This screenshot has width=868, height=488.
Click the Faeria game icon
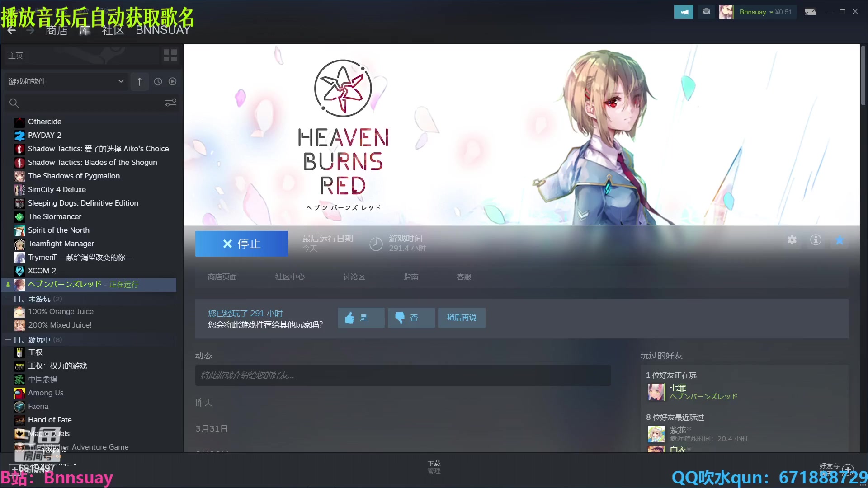click(19, 407)
